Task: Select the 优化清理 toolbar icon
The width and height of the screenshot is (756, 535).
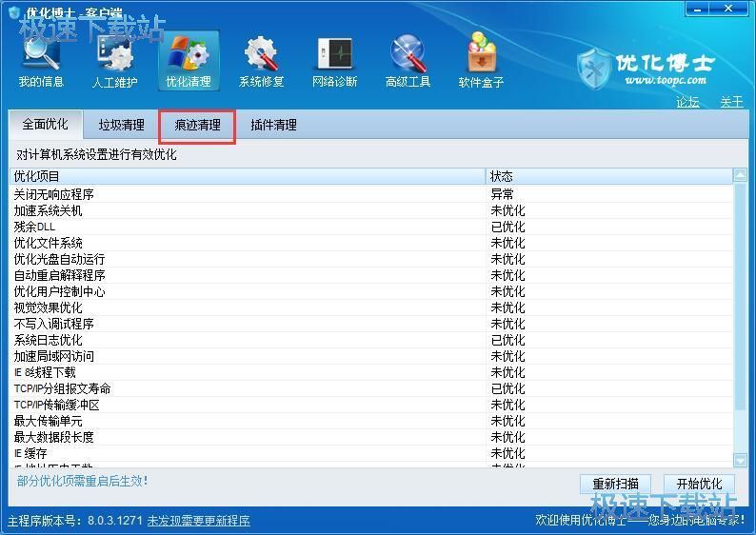Action: (x=189, y=60)
